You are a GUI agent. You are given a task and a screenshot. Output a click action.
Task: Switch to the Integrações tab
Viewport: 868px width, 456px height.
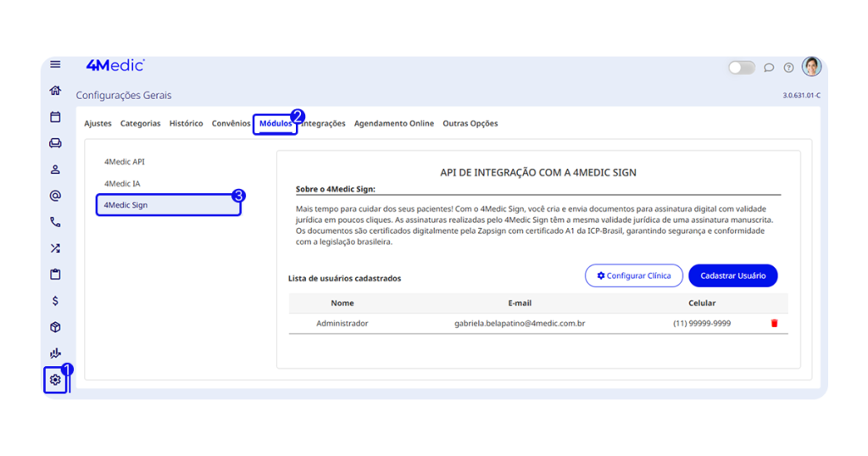tap(324, 124)
